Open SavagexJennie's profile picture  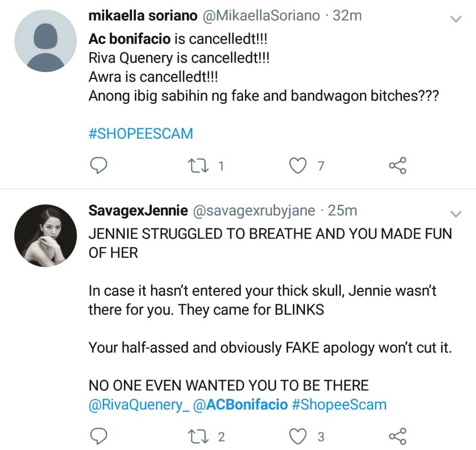tap(45, 235)
